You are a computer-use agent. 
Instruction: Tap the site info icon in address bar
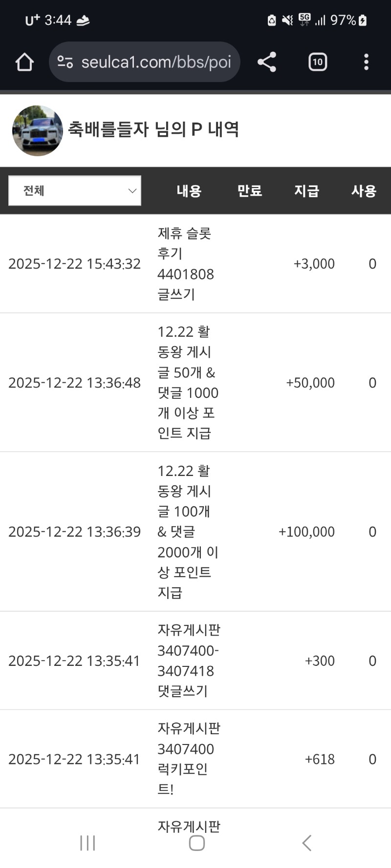pyautogui.click(x=65, y=62)
